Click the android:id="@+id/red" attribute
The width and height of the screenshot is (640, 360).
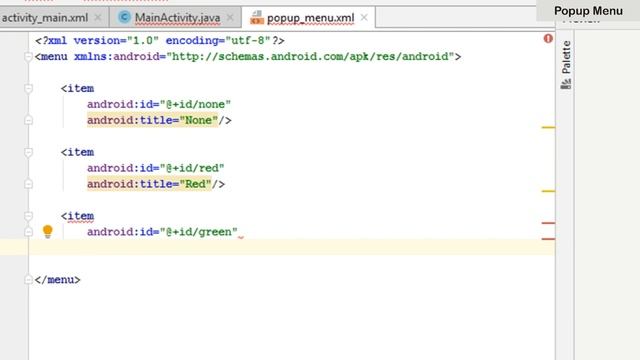156,168
